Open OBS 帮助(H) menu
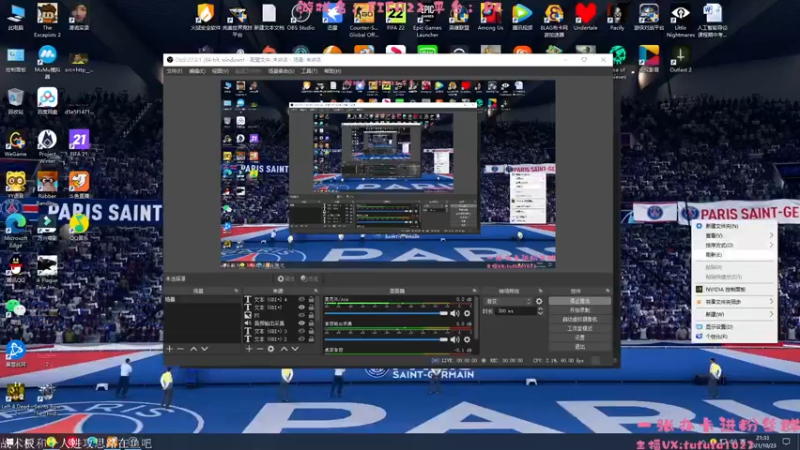 pyautogui.click(x=332, y=71)
